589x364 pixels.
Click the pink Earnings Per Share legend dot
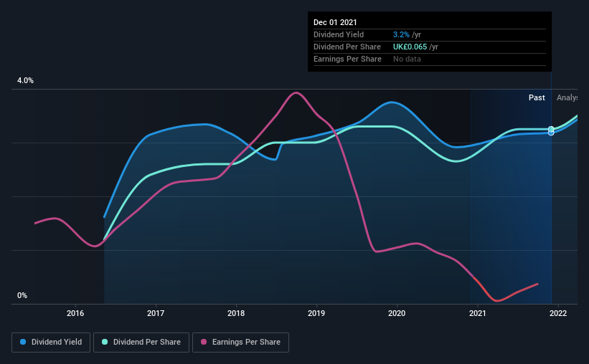click(204, 342)
